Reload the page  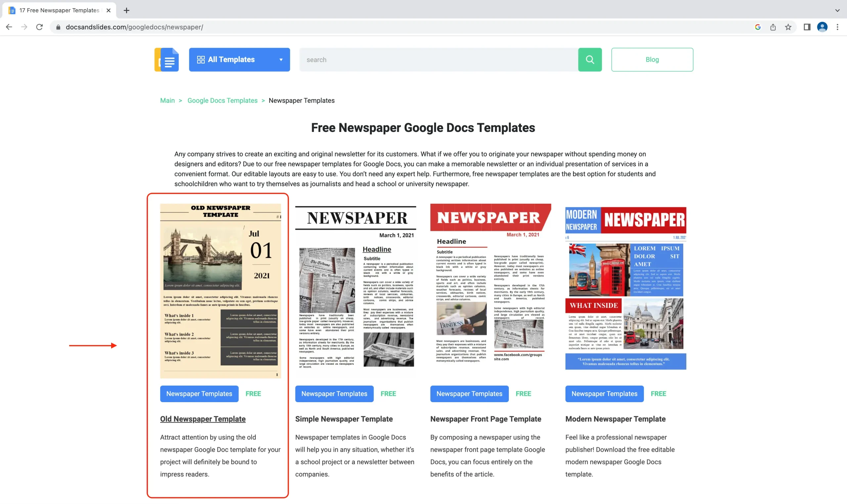[x=39, y=27]
